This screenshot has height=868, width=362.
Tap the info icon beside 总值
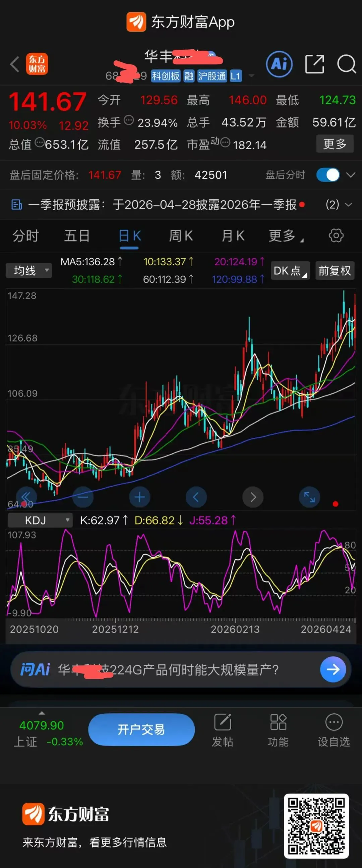coord(40,143)
